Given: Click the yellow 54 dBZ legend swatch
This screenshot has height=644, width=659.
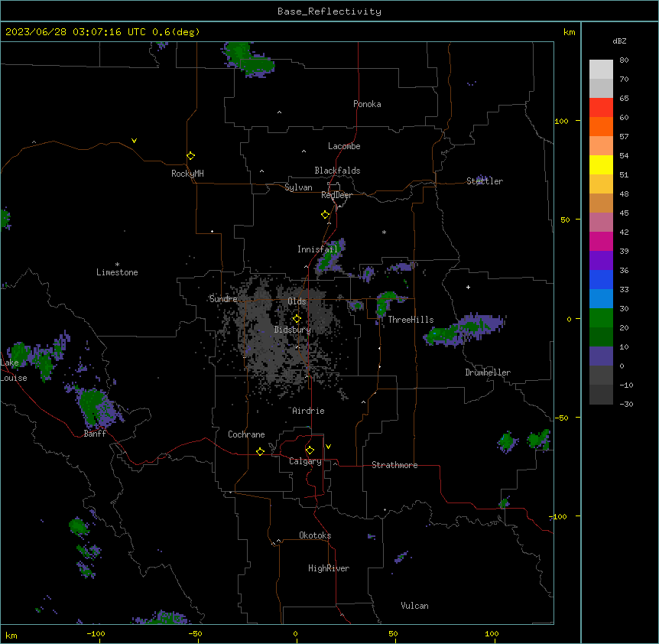Looking at the screenshot, I should pos(601,164).
